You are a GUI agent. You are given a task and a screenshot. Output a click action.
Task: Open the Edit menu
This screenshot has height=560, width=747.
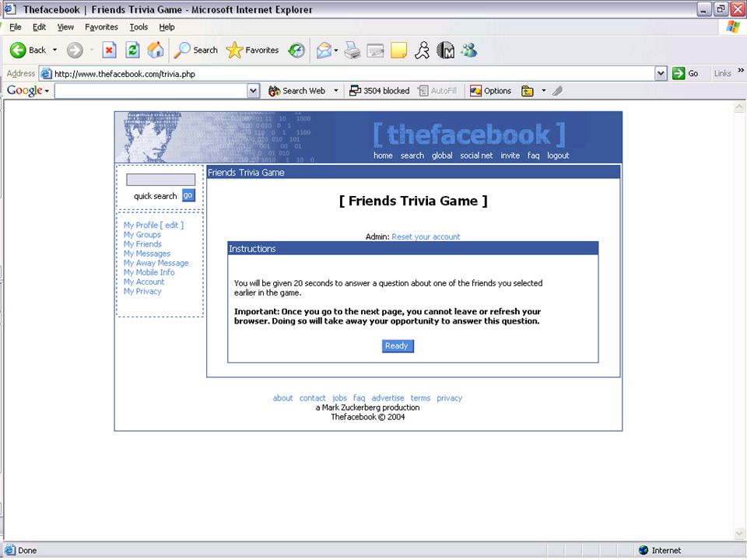pyautogui.click(x=39, y=27)
